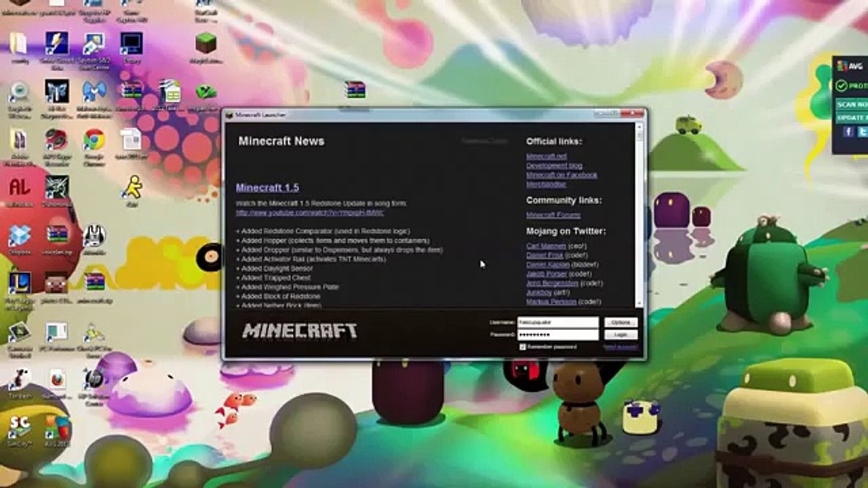Open the minecraft.zip archive on desktop
868x488 pixels.
[94, 283]
